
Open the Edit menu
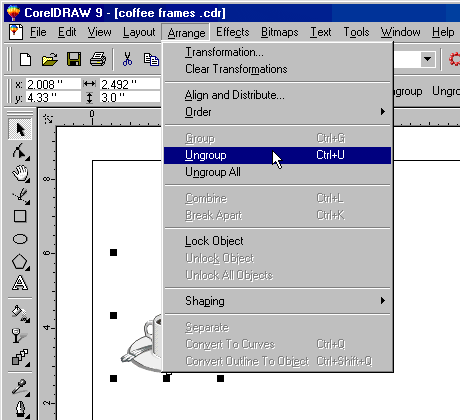point(67,32)
